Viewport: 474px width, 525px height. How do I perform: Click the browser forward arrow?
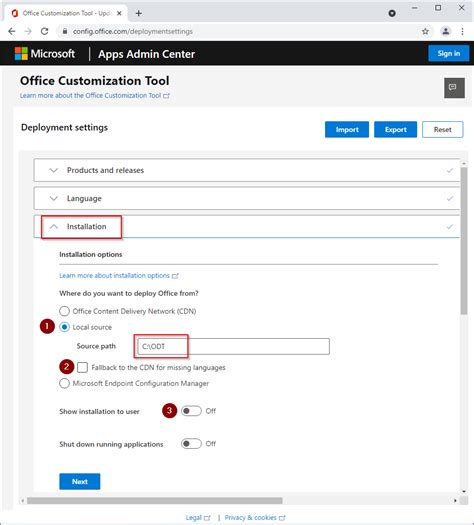(x=28, y=31)
